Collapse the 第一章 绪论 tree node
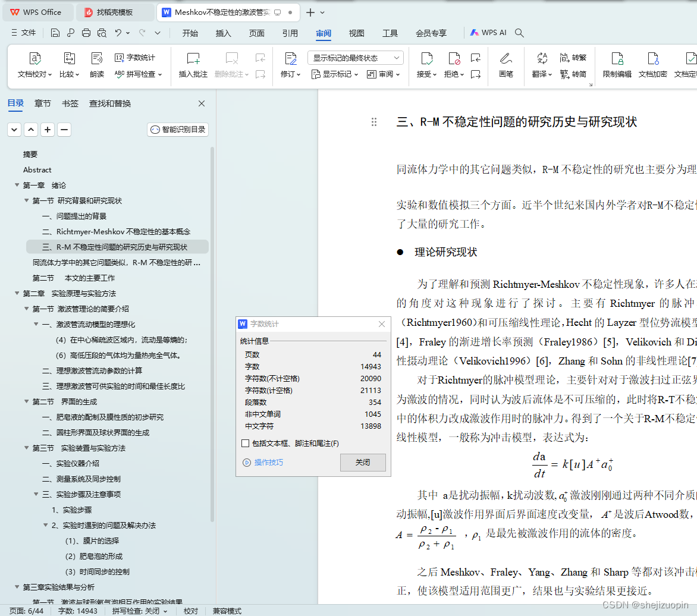The height and width of the screenshot is (616, 697). (x=17, y=185)
